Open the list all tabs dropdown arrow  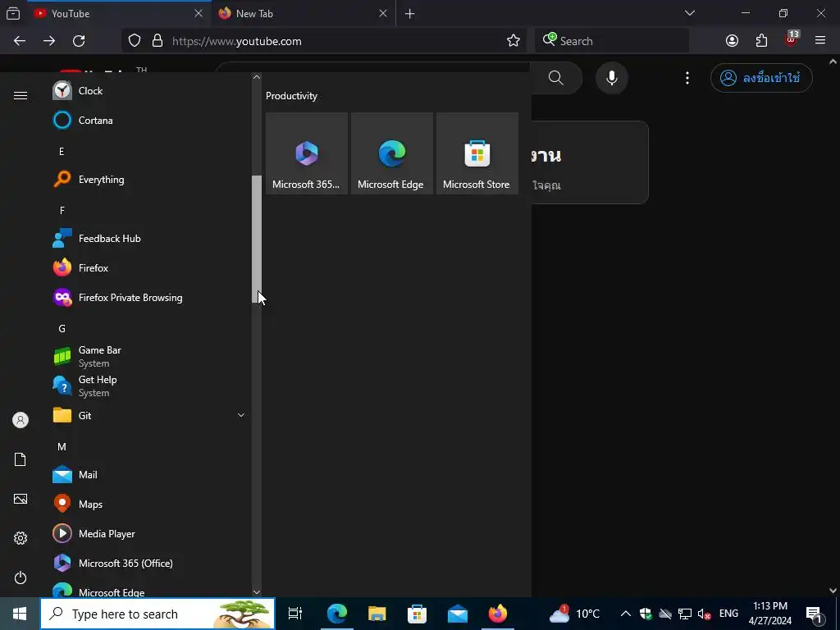(x=689, y=13)
